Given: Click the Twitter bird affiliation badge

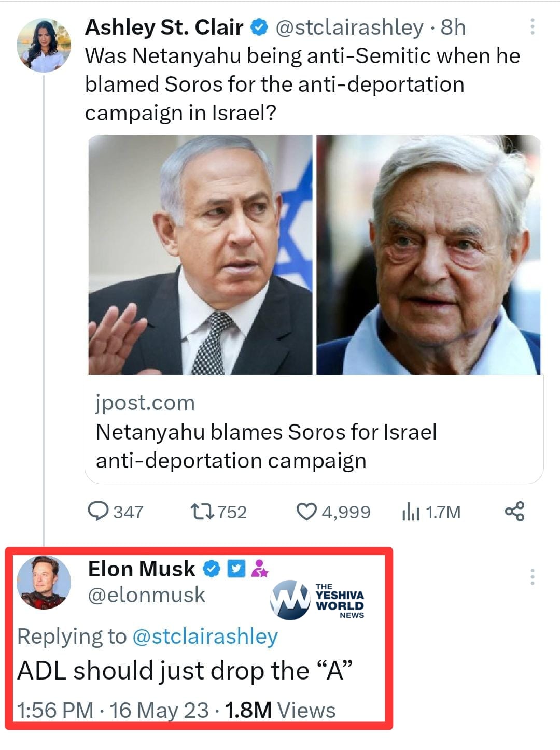Looking at the screenshot, I should 236,569.
